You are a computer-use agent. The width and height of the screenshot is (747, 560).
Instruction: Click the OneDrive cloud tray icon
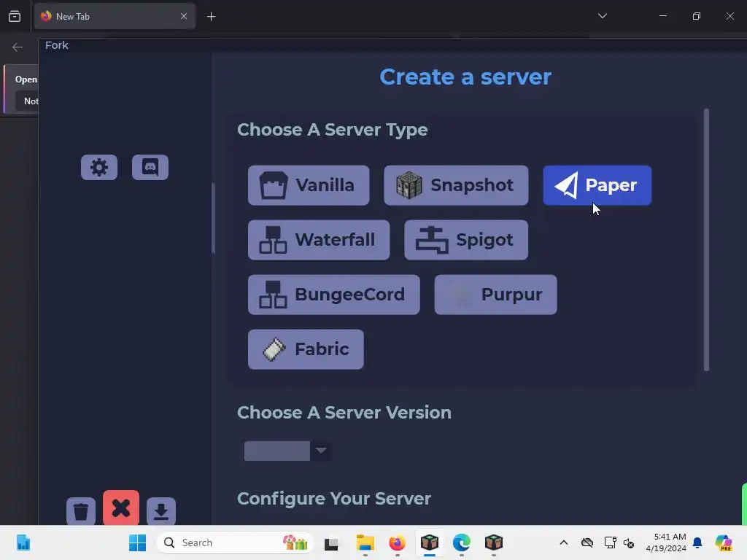587,542
